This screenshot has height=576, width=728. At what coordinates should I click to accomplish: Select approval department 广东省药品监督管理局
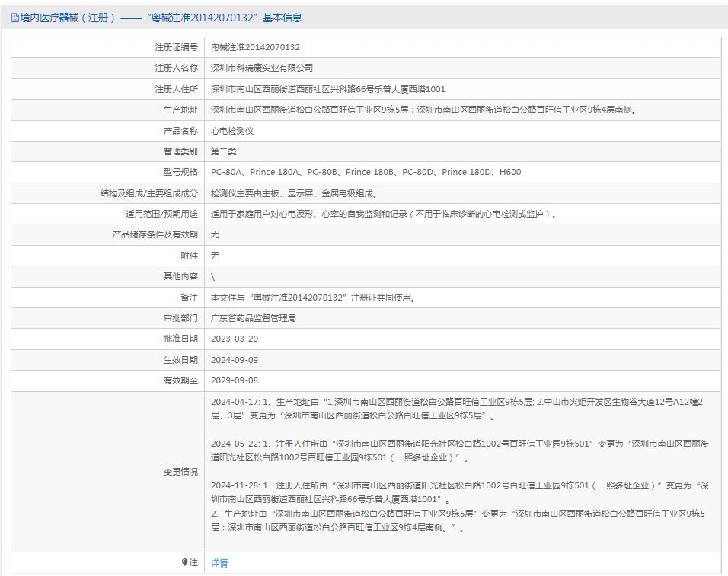pyautogui.click(x=253, y=318)
